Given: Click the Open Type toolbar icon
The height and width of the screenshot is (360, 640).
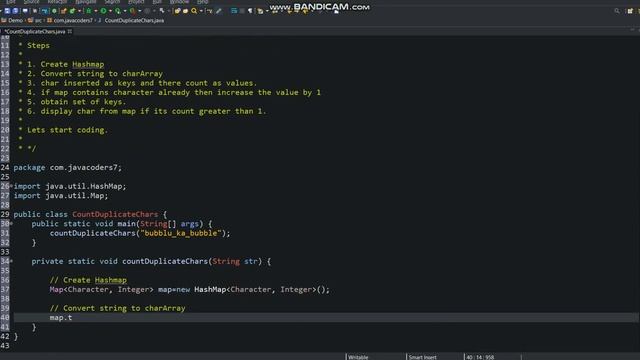Looking at the screenshot, I should pos(177,11).
